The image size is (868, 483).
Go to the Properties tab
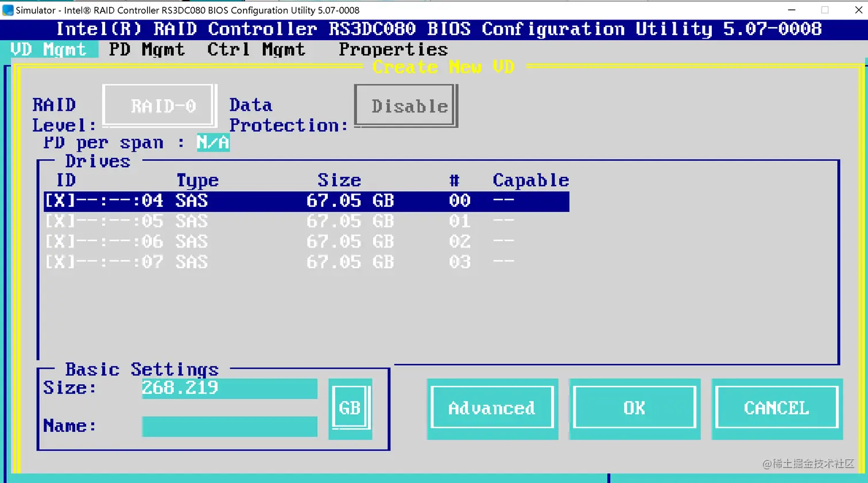[393, 49]
